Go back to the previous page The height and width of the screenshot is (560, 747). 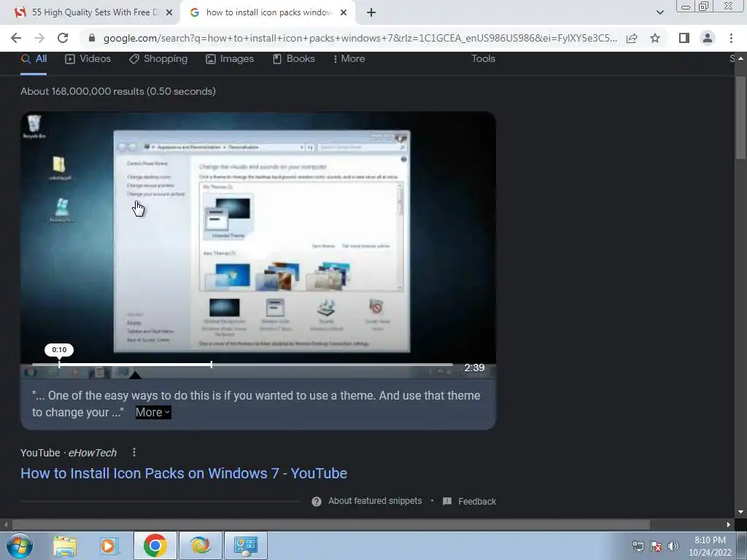click(16, 38)
